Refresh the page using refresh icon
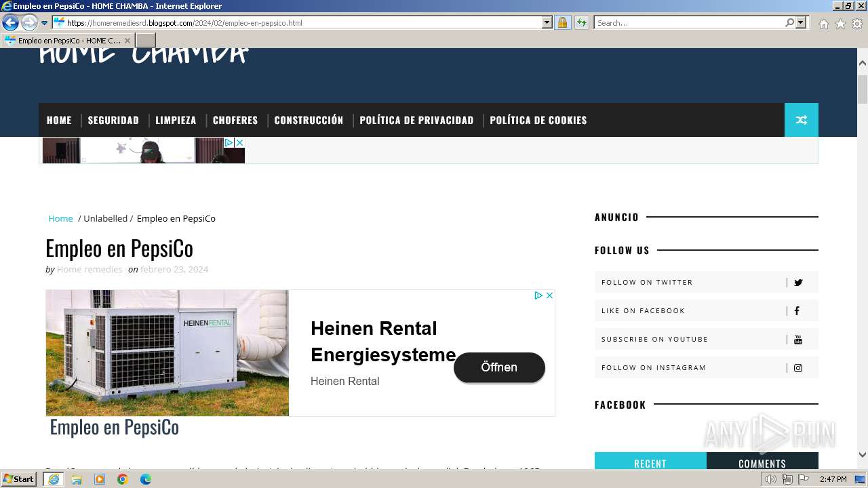Viewport: 868px width, 488px height. (581, 23)
